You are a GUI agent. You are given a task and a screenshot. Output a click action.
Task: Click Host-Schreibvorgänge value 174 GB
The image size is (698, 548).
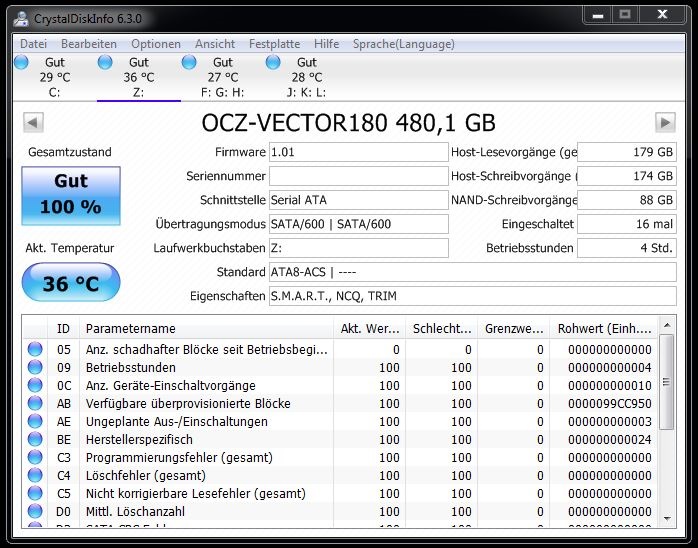[627, 176]
